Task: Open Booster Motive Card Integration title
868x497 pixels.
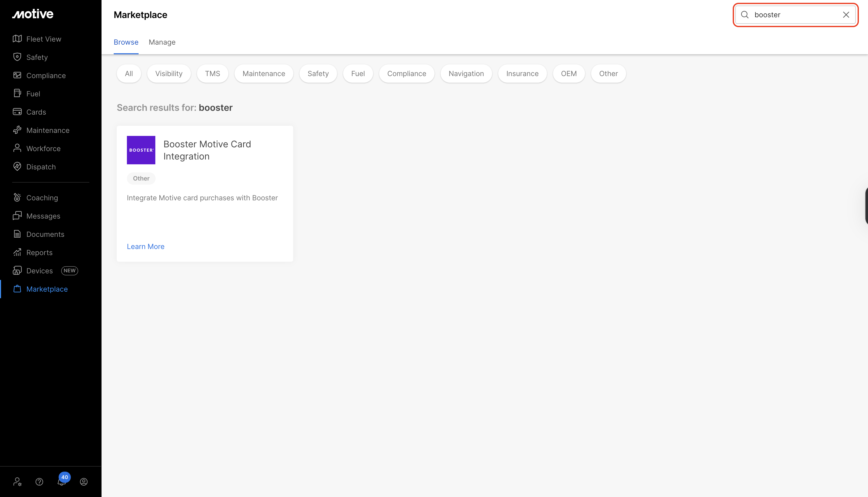Action: 207,150
